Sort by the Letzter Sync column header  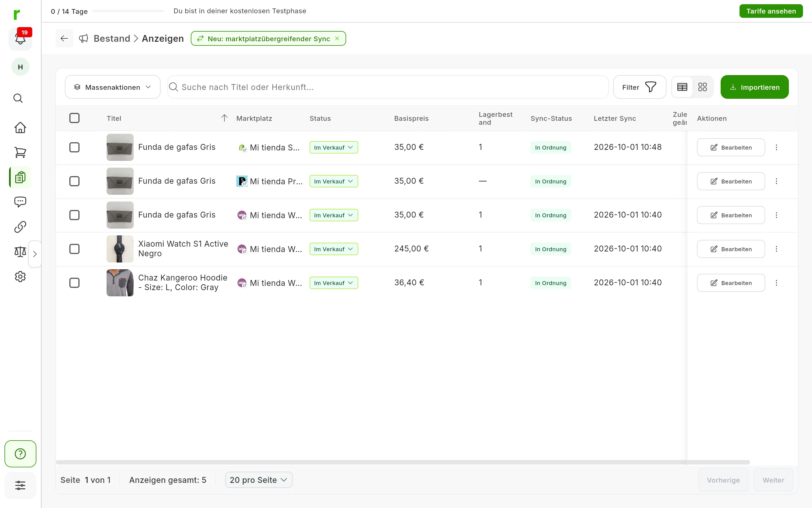coord(615,118)
